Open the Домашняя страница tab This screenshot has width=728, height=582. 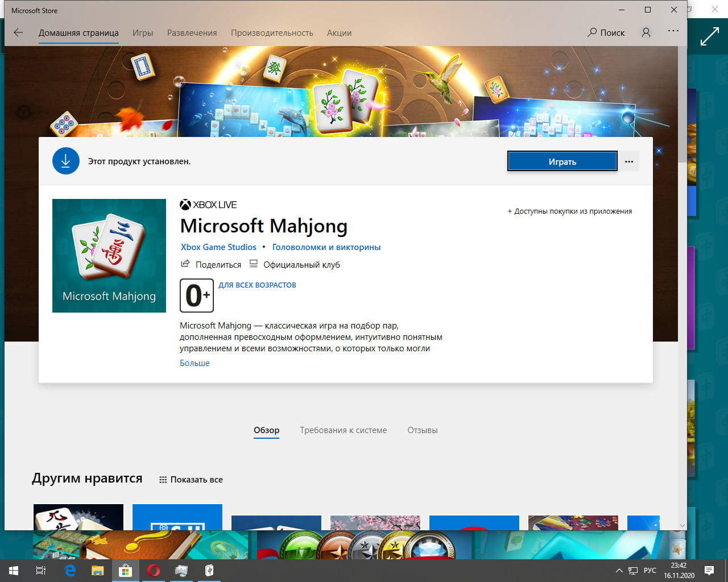(78, 33)
